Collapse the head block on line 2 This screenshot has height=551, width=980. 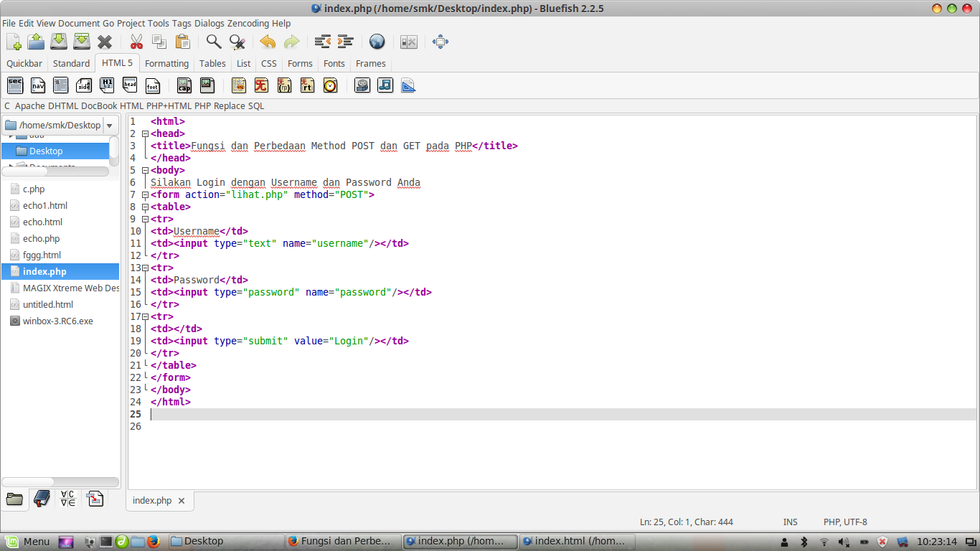[145, 133]
